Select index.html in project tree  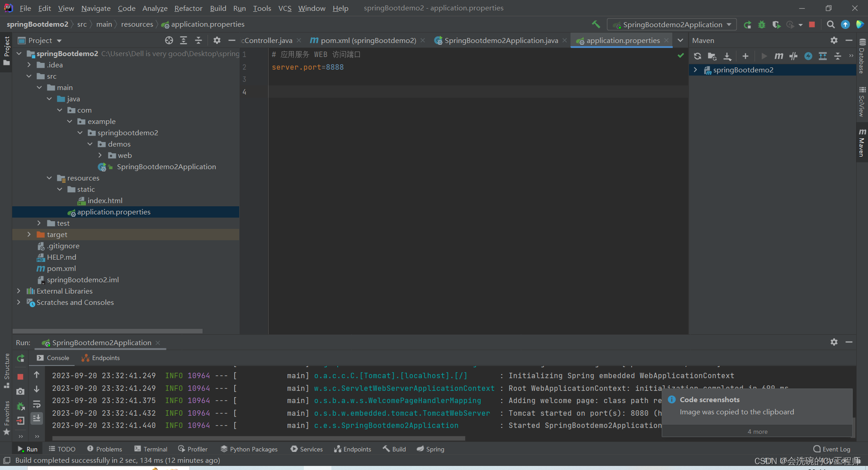point(105,200)
